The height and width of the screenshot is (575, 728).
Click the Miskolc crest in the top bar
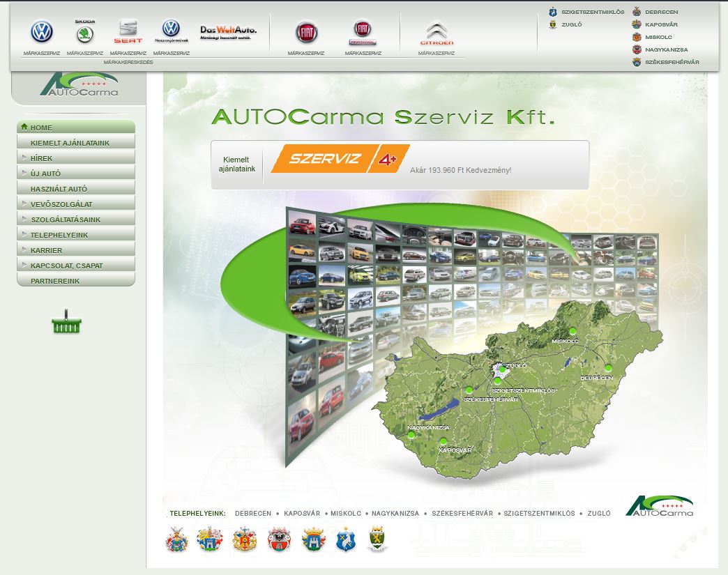pyautogui.click(x=637, y=37)
